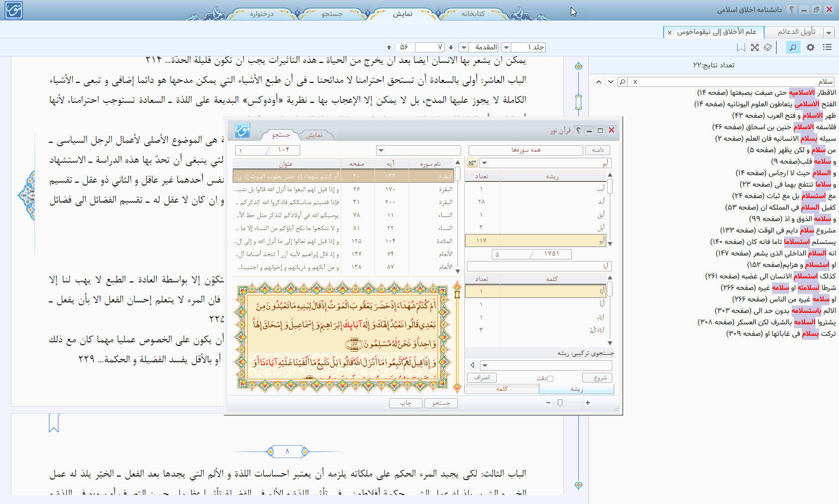The width and height of the screenshot is (839, 504).
Task: Add a bookmark with the toolbar bookmark icon
Action: click(741, 47)
